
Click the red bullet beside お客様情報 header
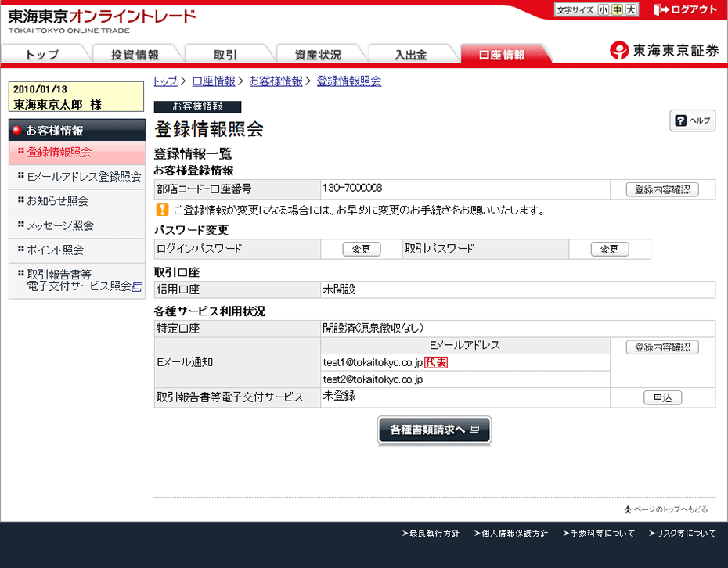(17, 130)
